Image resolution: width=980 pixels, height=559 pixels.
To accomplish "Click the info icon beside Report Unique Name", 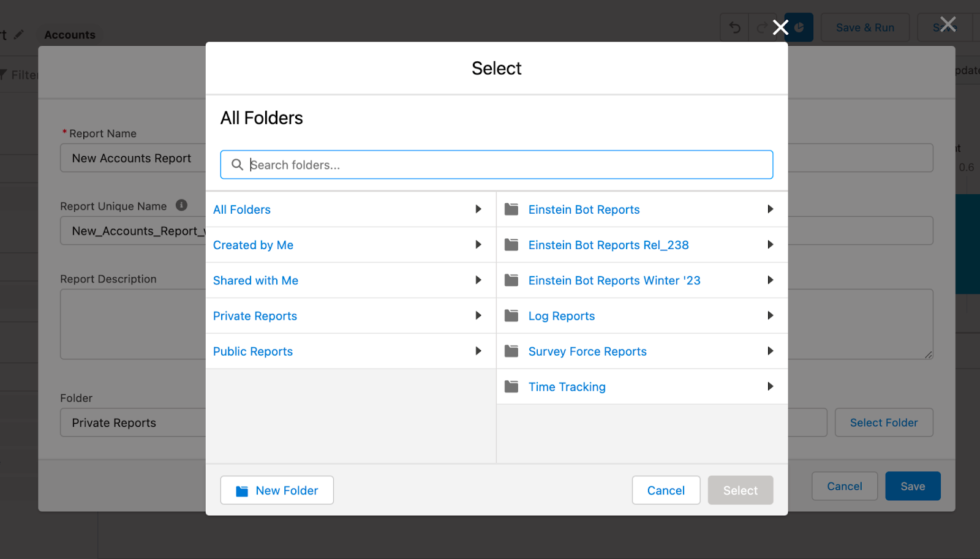I will (x=181, y=205).
